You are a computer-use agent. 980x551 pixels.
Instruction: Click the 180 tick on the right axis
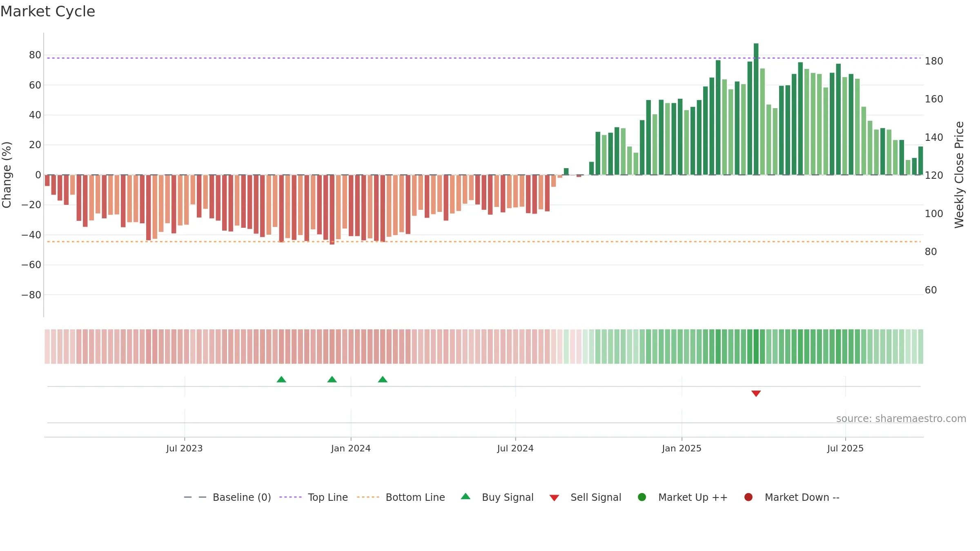(x=934, y=61)
